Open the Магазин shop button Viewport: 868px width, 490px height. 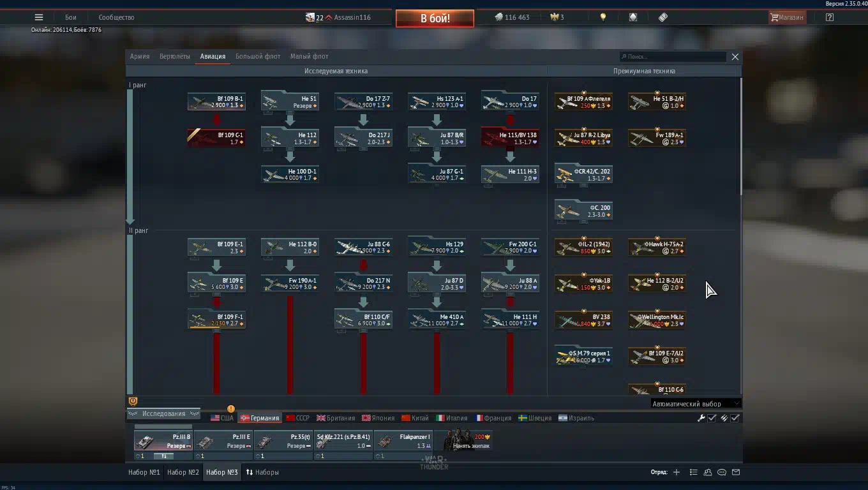pyautogui.click(x=787, y=17)
